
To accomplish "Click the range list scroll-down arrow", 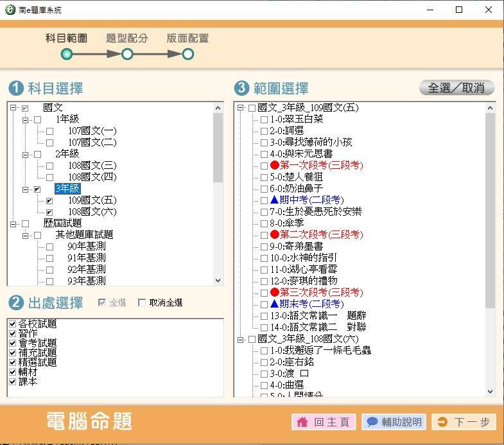I will pyautogui.click(x=490, y=391).
